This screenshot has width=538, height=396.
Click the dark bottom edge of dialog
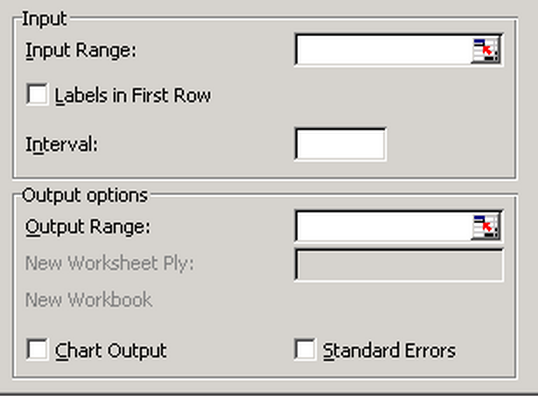pos(269,394)
